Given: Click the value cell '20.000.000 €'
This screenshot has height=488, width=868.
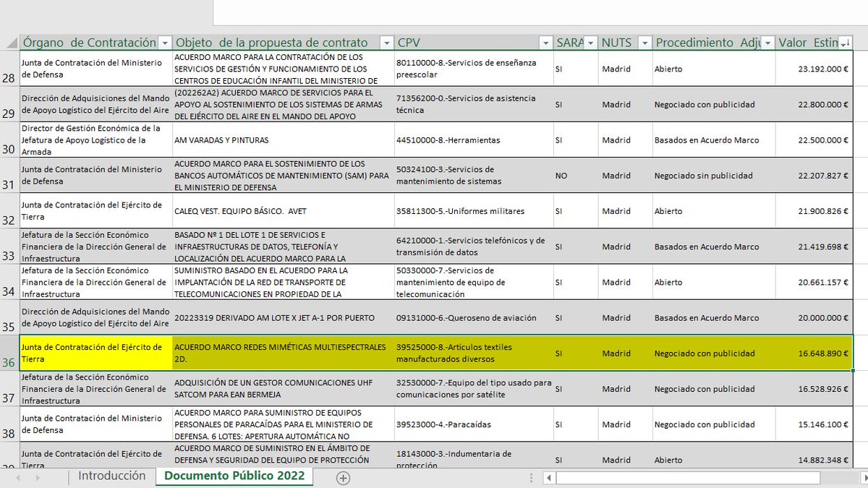Looking at the screenshot, I should click(814, 317).
